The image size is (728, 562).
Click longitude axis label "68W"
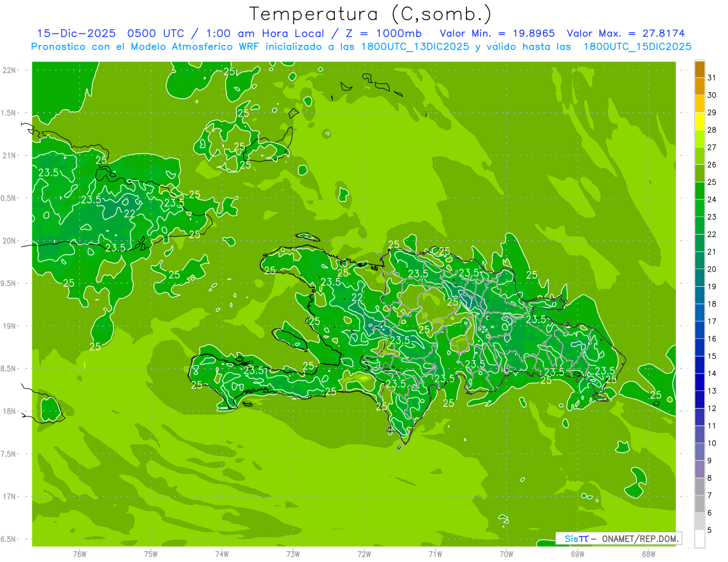point(649,554)
